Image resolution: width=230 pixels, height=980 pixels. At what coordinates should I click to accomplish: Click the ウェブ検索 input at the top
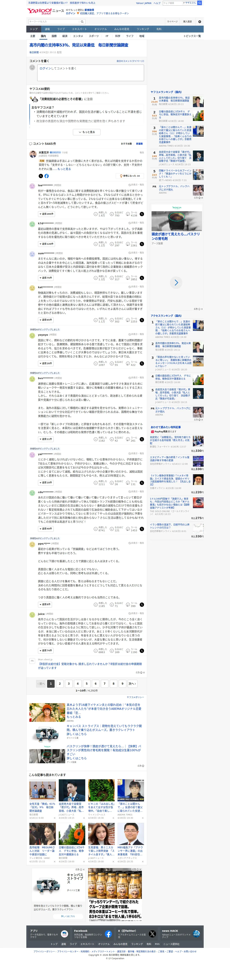172,3
